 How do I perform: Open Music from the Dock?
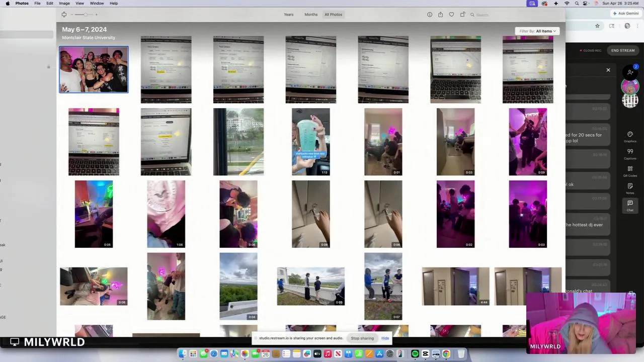coord(328,354)
